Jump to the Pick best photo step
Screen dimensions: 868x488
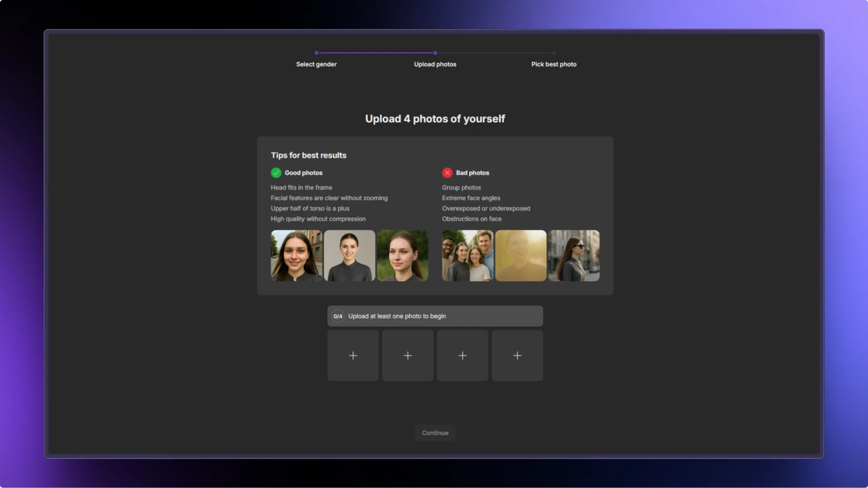click(x=554, y=64)
